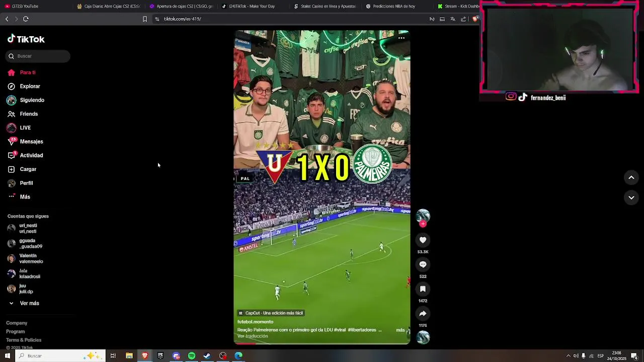This screenshot has height=362, width=644.
Task: Open Task View from the taskbar
Action: [x=113, y=356]
